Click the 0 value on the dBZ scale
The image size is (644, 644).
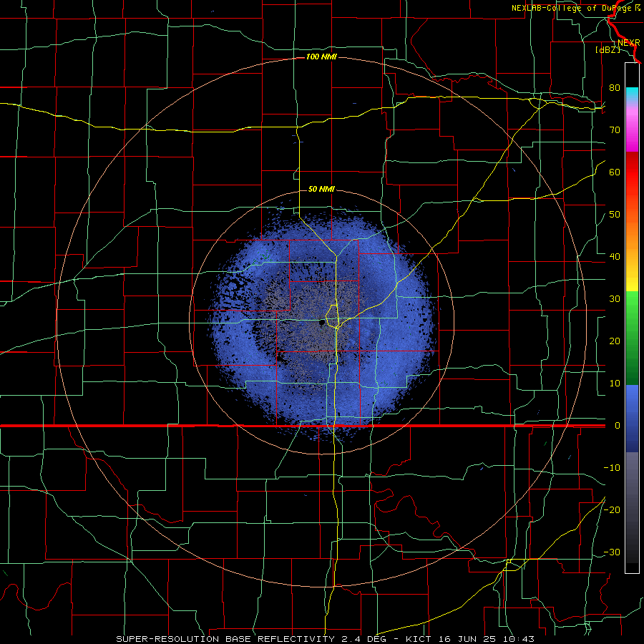pyautogui.click(x=618, y=426)
